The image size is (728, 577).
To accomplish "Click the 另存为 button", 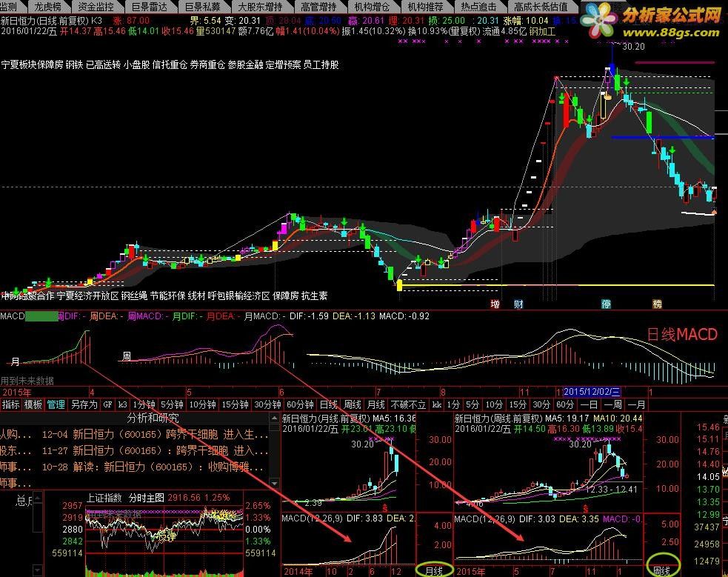I will [x=84, y=404].
